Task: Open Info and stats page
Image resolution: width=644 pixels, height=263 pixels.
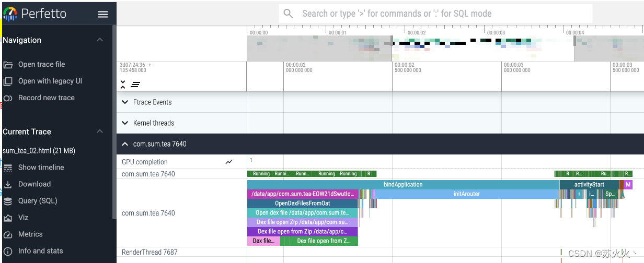Action: coord(41,251)
